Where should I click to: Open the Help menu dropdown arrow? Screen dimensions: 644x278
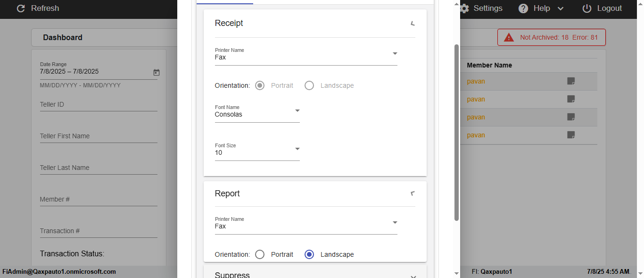561,8
